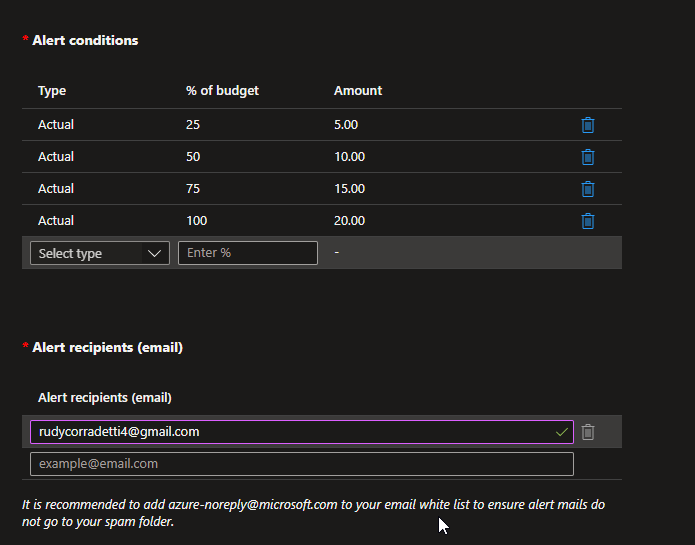
Task: Click the rudycorradetti4@gmail.com email field
Action: coord(302,432)
